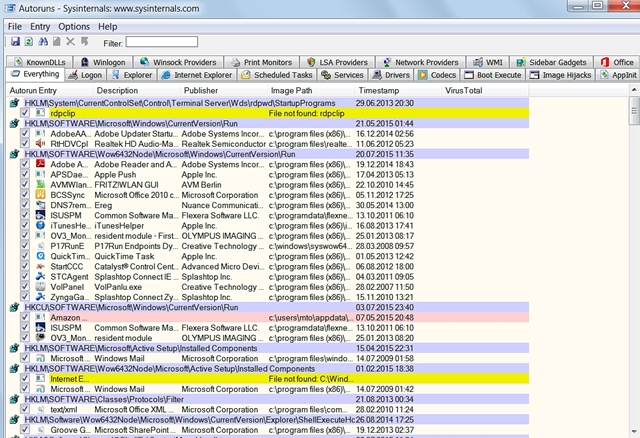Click the Jump to entry icon
This screenshot has width=640, height=438.
84,42
